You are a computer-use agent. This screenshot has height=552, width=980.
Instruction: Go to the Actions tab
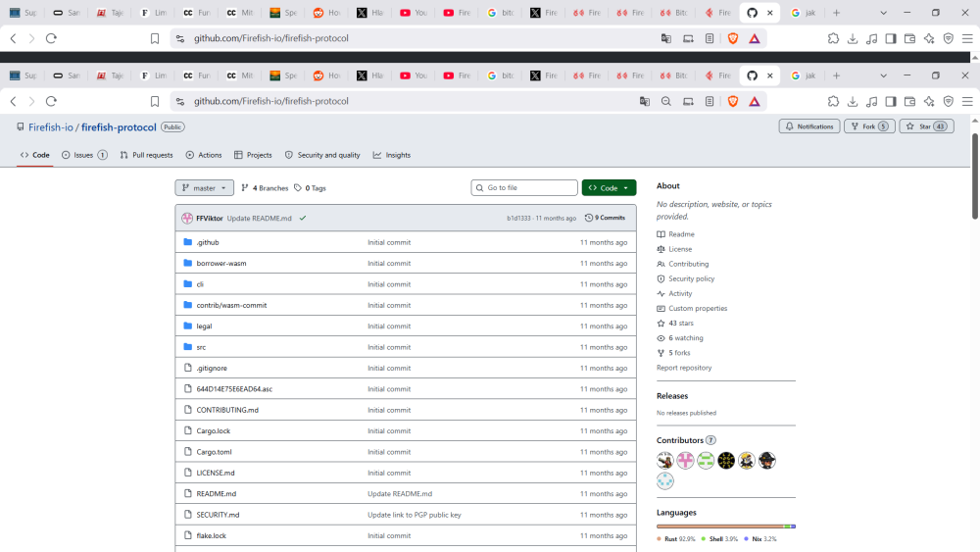(204, 155)
